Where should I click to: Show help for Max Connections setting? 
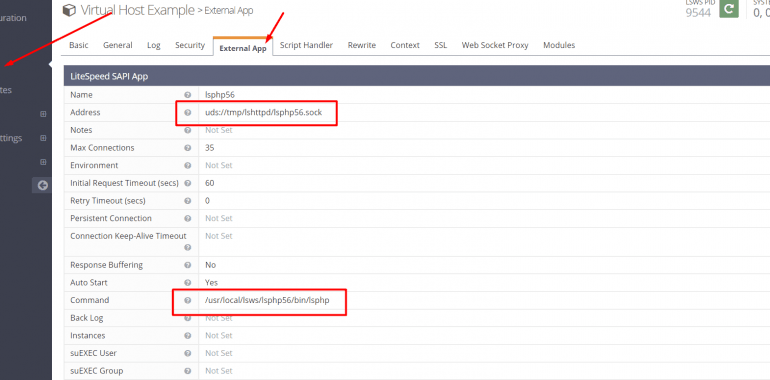click(x=187, y=148)
